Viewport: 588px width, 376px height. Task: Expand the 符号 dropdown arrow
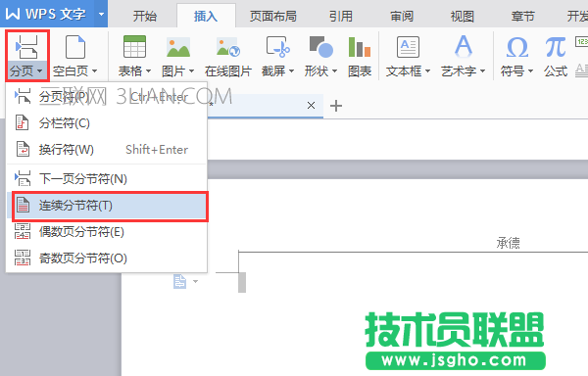(x=530, y=70)
